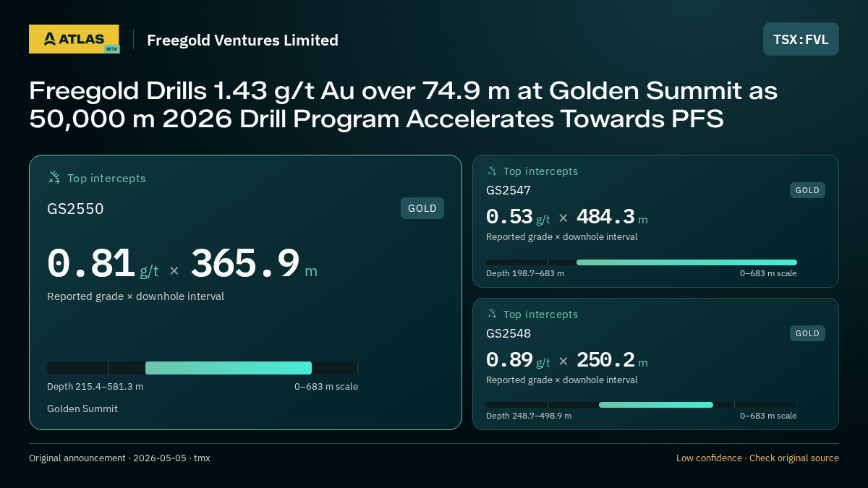Viewport: 868px width, 488px height.
Task: Click the Original announcement date footer
Action: tap(119, 458)
